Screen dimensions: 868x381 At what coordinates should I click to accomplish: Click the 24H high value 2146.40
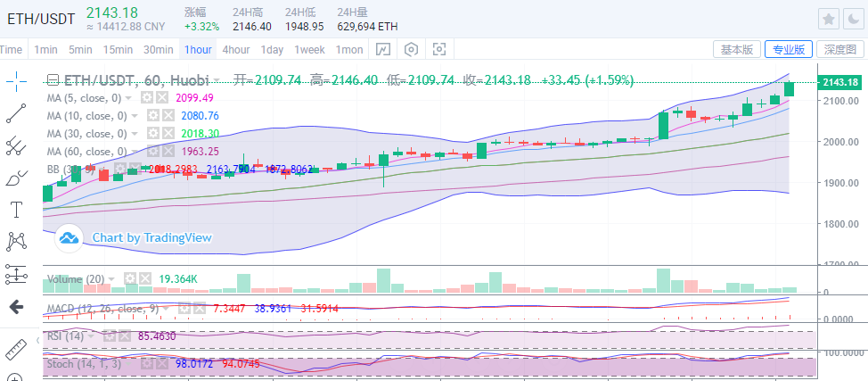click(x=252, y=26)
